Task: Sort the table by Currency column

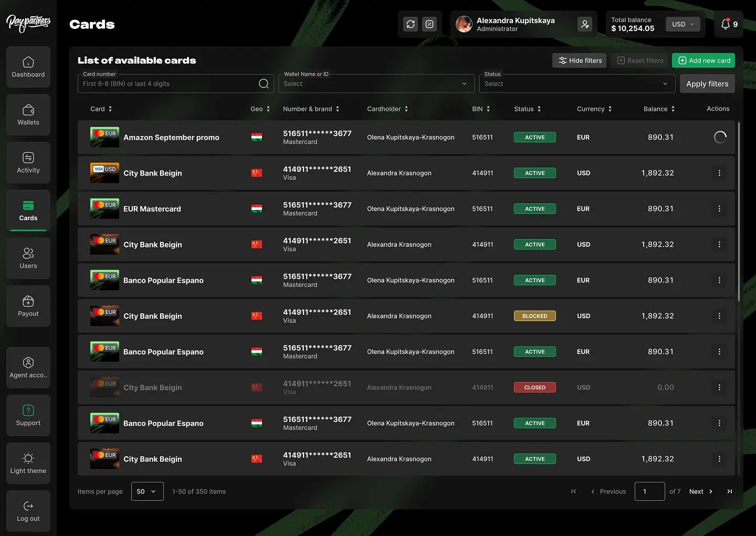Action: point(594,109)
